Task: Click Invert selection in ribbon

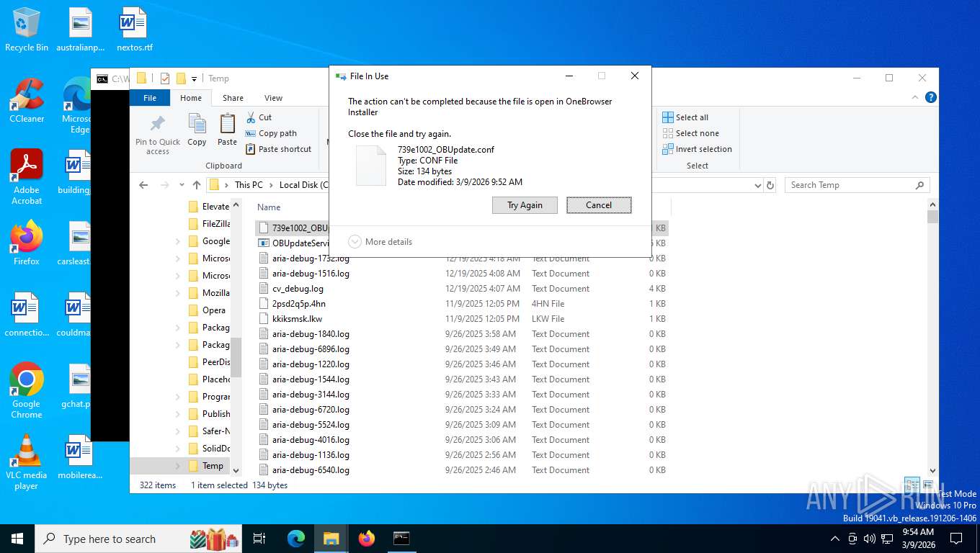Action: click(697, 149)
